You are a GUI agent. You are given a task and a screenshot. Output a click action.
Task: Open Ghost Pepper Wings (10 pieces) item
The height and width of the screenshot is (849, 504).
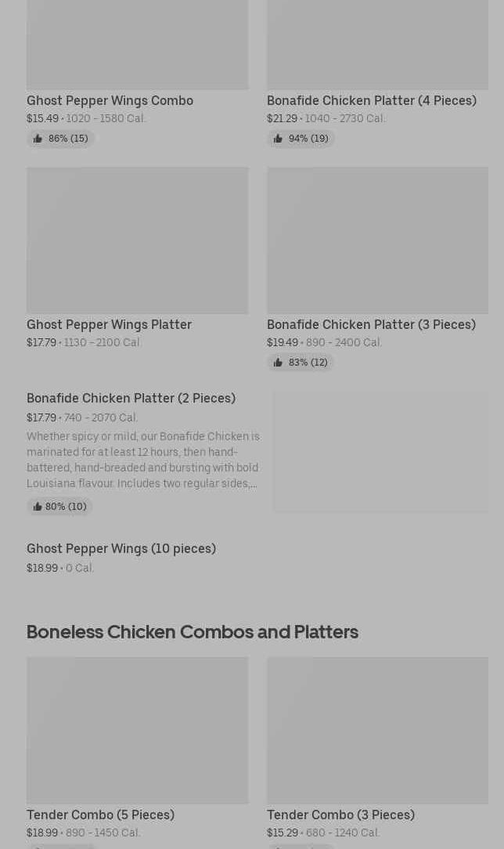click(x=121, y=548)
